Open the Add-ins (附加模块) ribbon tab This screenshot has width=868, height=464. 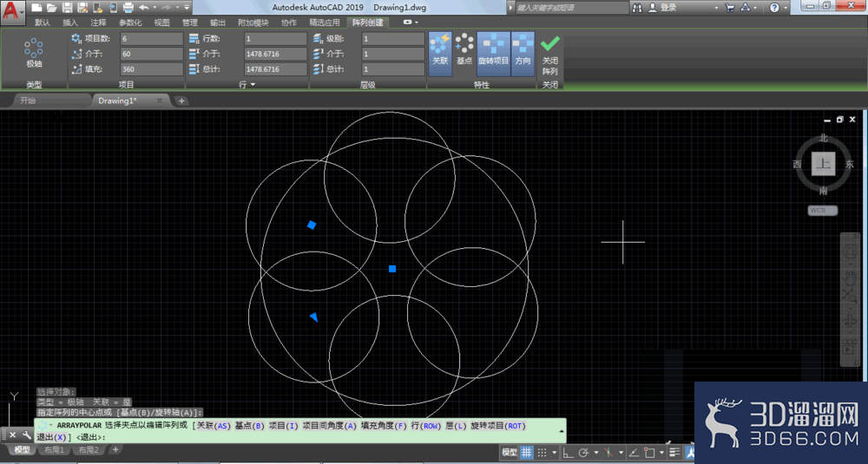coord(253,23)
